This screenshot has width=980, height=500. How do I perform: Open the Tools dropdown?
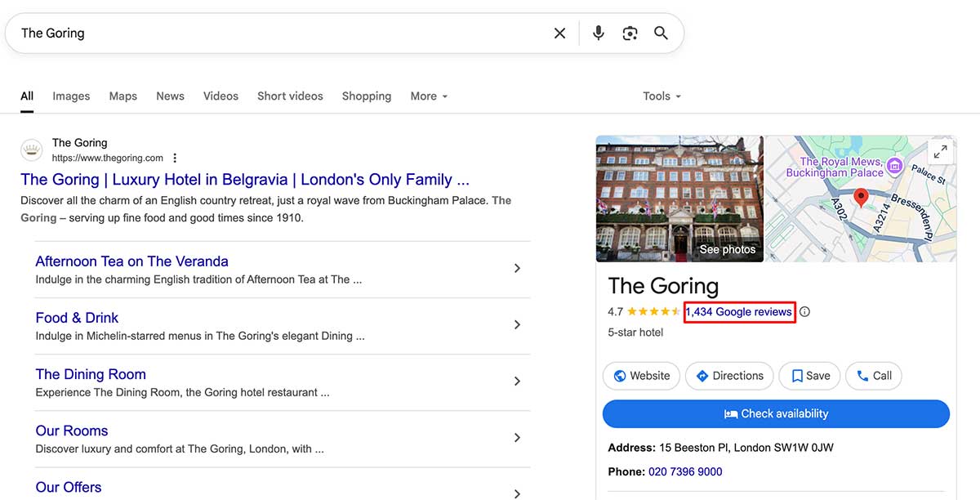pyautogui.click(x=661, y=96)
